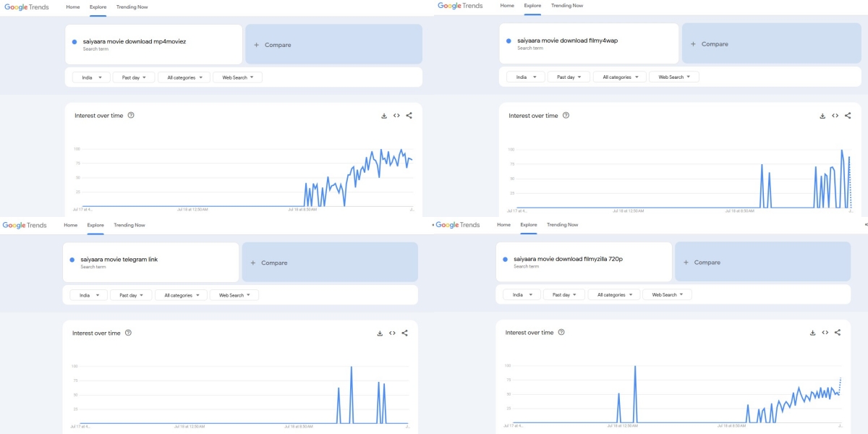This screenshot has height=434, width=868.
Task: Click help icon in the mp4moviez chart header
Action: click(x=131, y=116)
